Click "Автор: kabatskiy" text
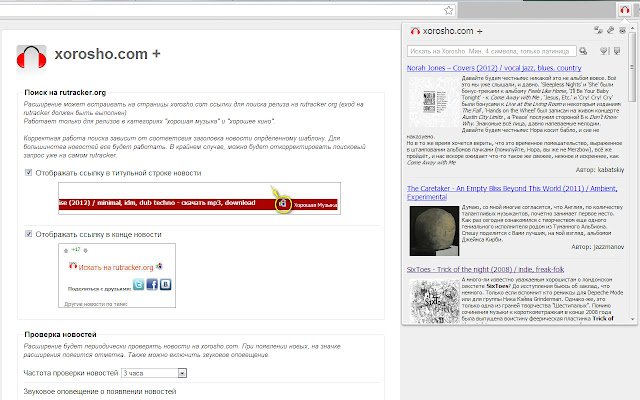 [x=600, y=170]
